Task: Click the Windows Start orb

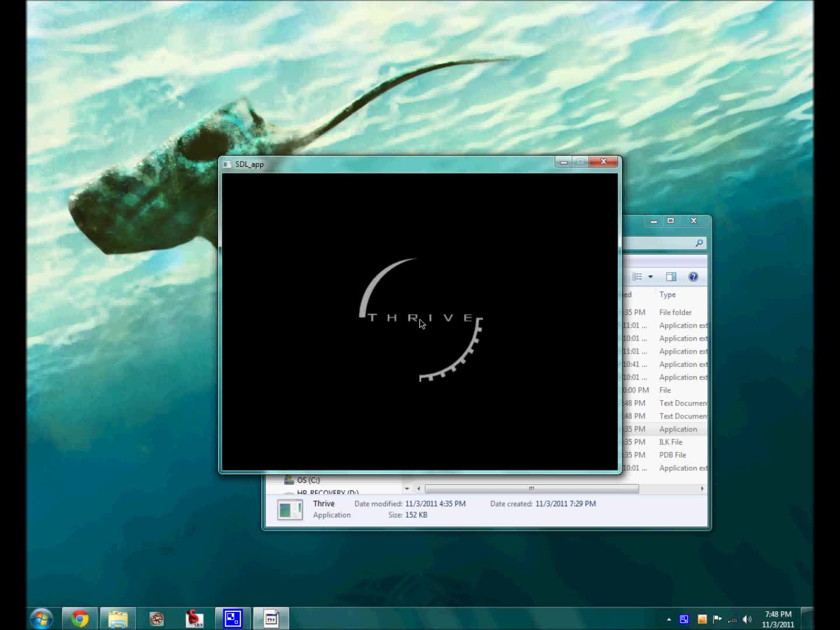Action: pyautogui.click(x=41, y=618)
